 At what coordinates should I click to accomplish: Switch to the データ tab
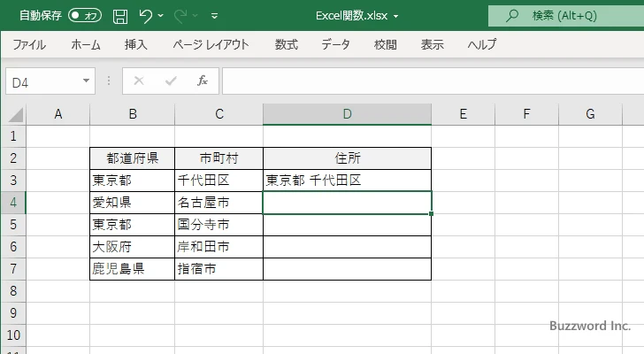coord(335,44)
